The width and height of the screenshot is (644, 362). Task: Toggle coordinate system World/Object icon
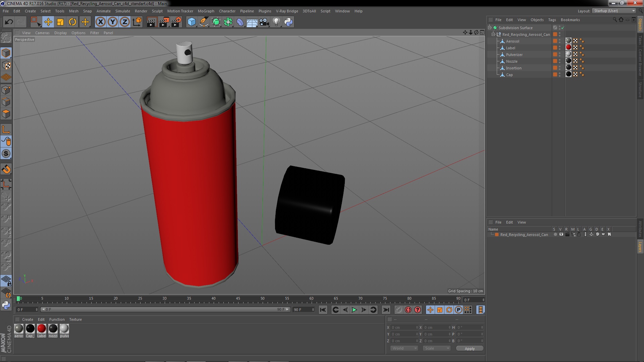[x=137, y=22]
